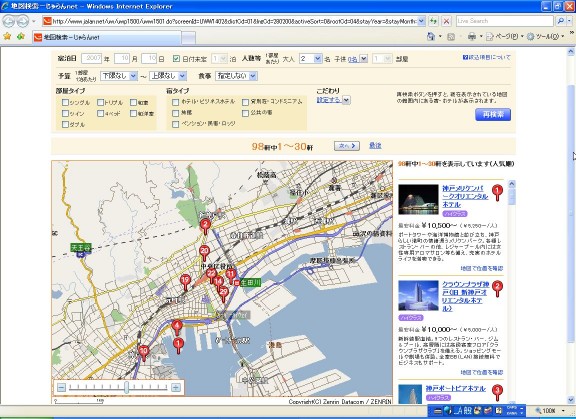Click the Live Search magnifier icon
The height and width of the screenshot is (419, 576).
pyautogui.click(x=561, y=21)
